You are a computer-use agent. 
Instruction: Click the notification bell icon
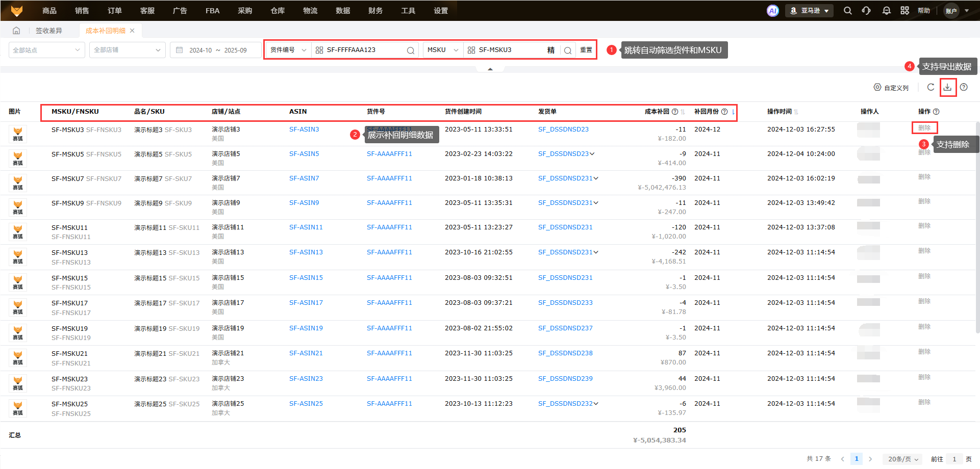887,11
